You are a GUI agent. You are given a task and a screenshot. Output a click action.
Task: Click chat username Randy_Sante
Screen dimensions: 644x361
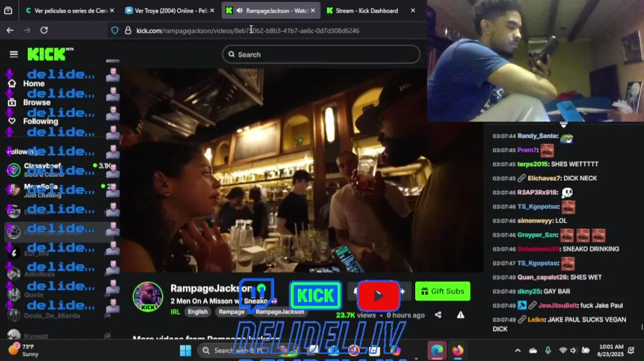pos(538,136)
